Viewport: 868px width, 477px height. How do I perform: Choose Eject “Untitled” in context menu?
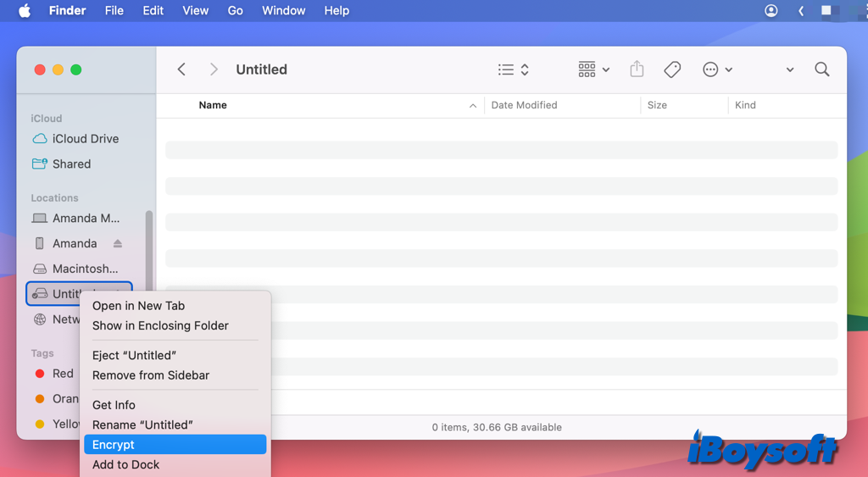tap(134, 356)
